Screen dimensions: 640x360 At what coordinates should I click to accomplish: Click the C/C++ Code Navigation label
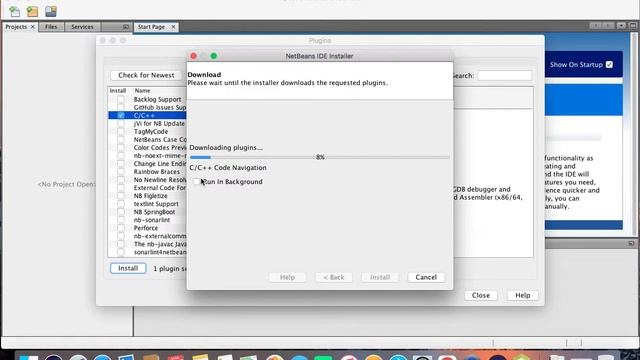228,168
